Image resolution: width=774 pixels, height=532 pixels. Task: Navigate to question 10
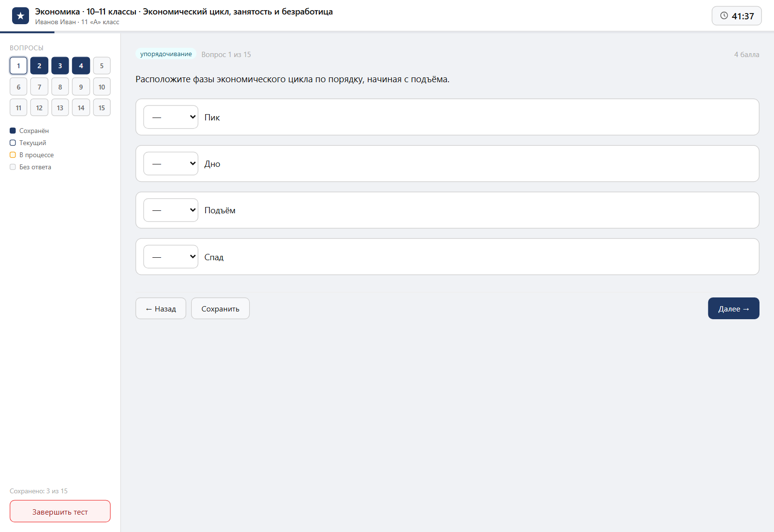pyautogui.click(x=102, y=87)
